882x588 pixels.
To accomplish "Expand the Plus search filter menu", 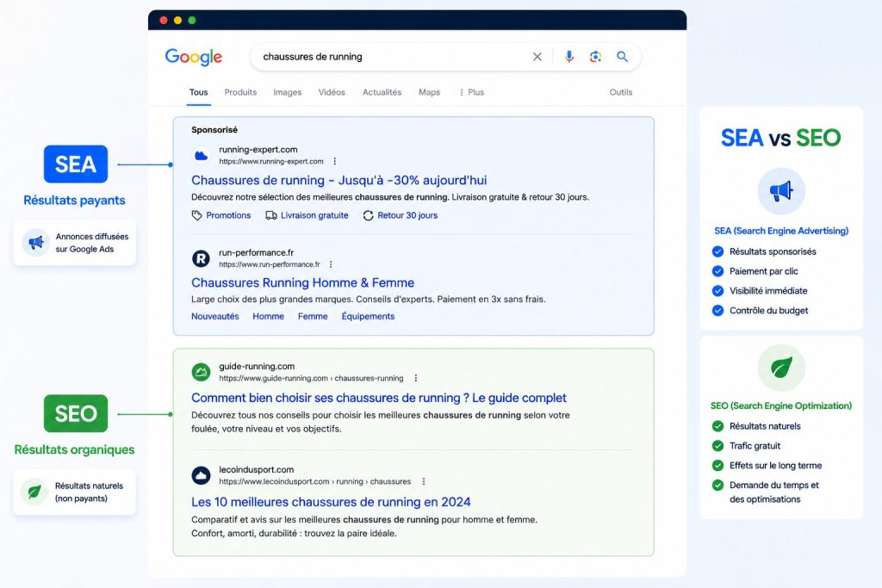I will point(471,92).
